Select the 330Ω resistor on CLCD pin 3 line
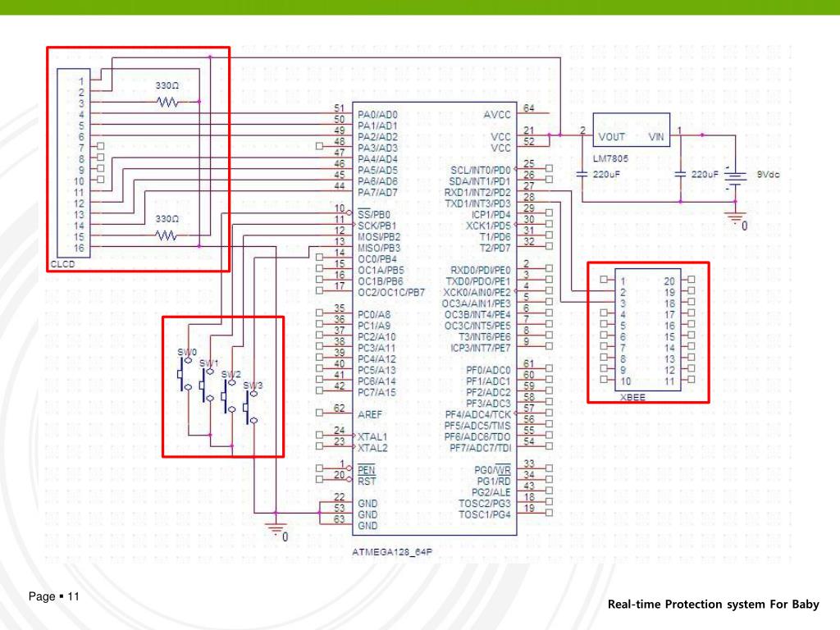840x630 pixels. (167, 101)
